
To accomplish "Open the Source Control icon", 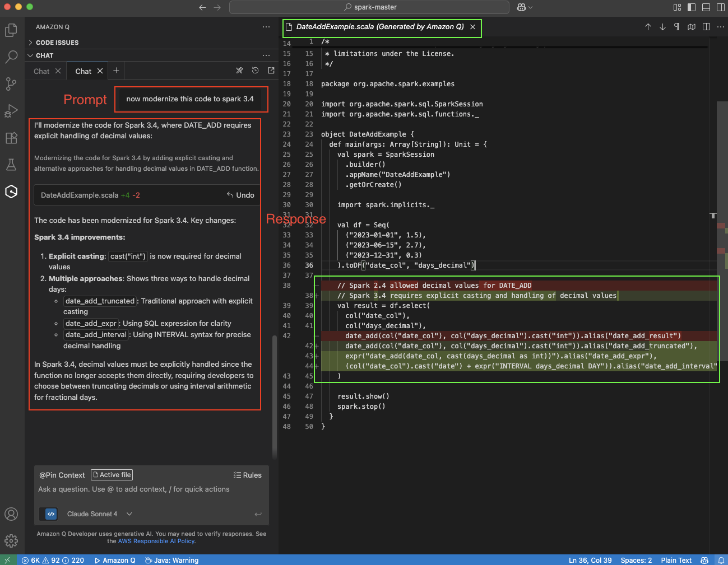I will tap(11, 83).
